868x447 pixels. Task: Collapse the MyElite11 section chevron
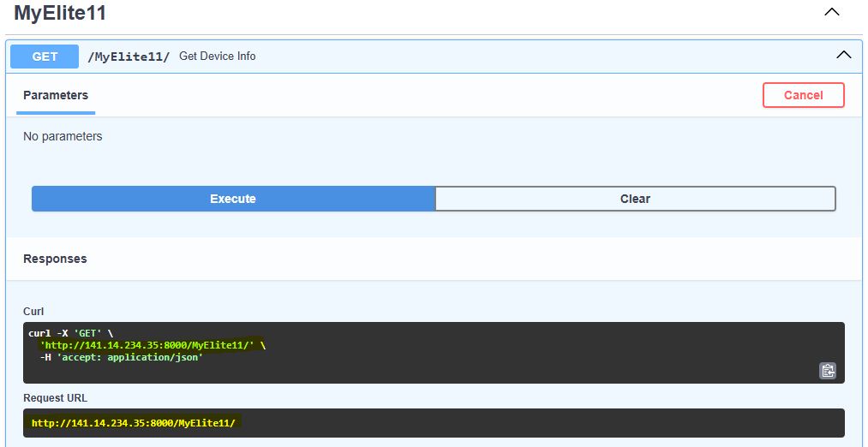tap(832, 12)
